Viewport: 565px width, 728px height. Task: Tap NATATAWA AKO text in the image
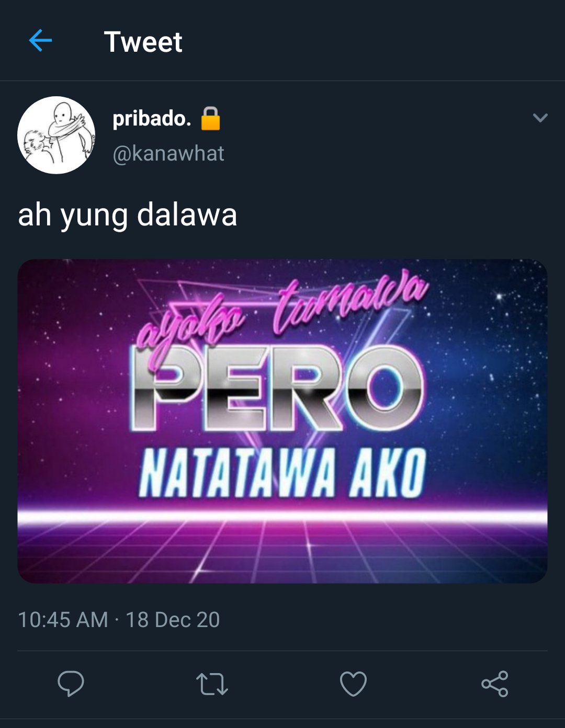pos(282,473)
